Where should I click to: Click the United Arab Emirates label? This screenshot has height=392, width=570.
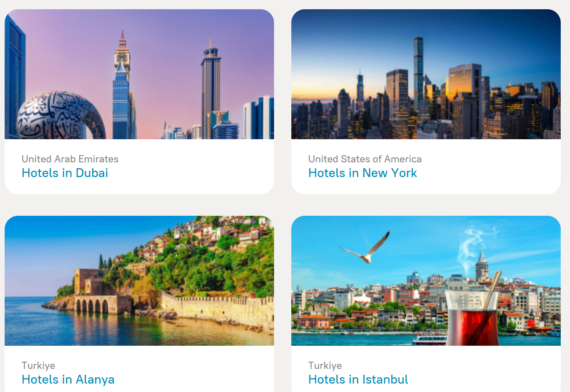(70, 159)
